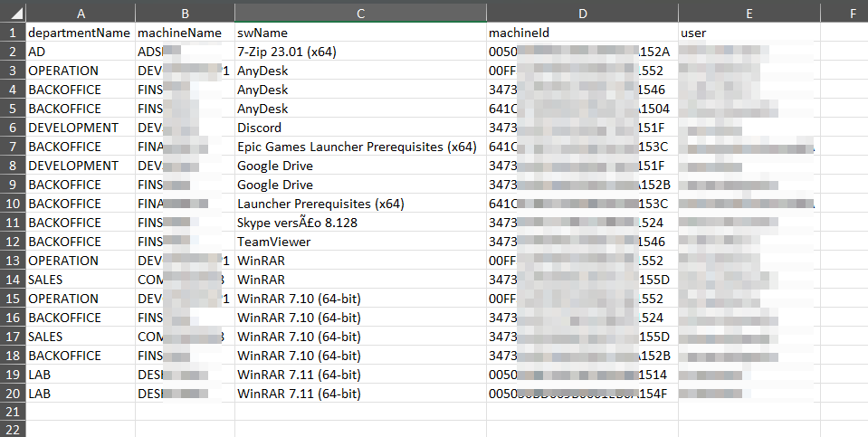The image size is (868, 437).
Task: Click the machineName header cell
Action: click(185, 33)
